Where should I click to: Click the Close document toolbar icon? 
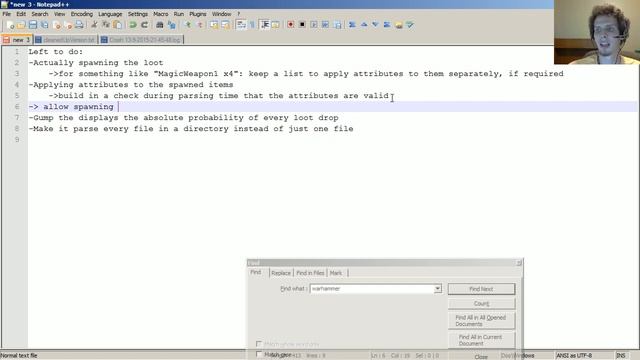click(x=57, y=25)
